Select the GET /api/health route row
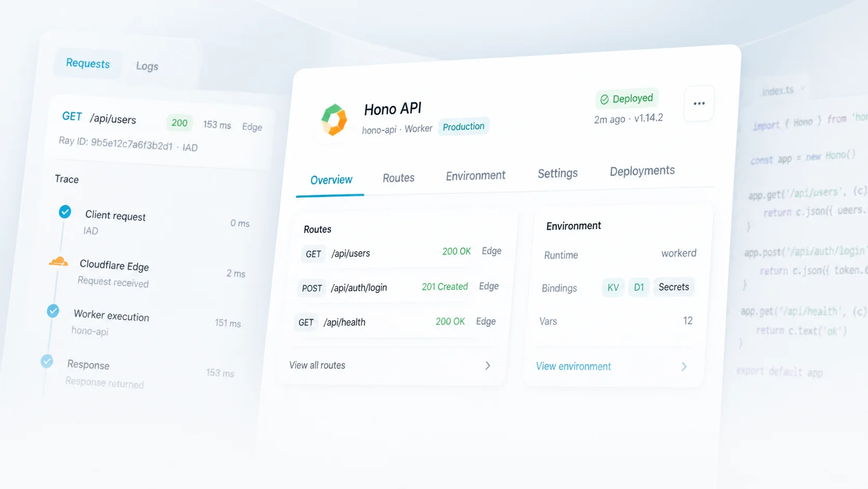 tap(395, 322)
